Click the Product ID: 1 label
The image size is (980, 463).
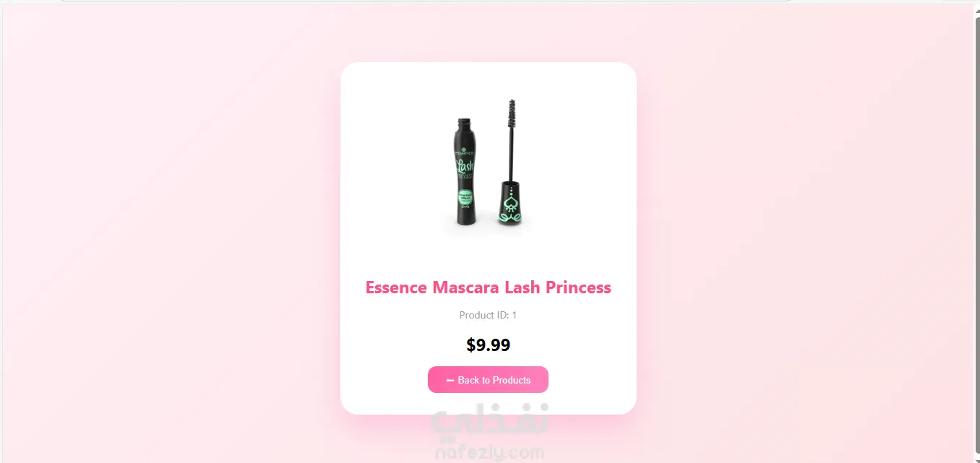coord(488,315)
